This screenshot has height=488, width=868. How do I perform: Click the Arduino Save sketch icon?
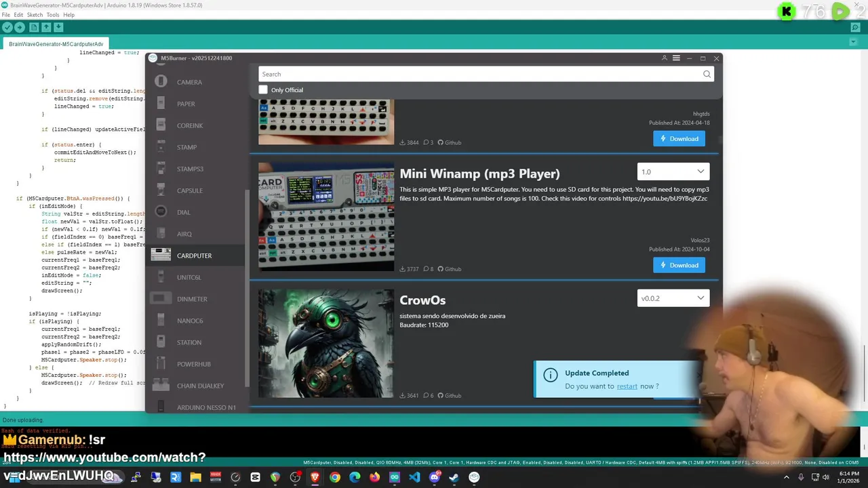point(58,28)
